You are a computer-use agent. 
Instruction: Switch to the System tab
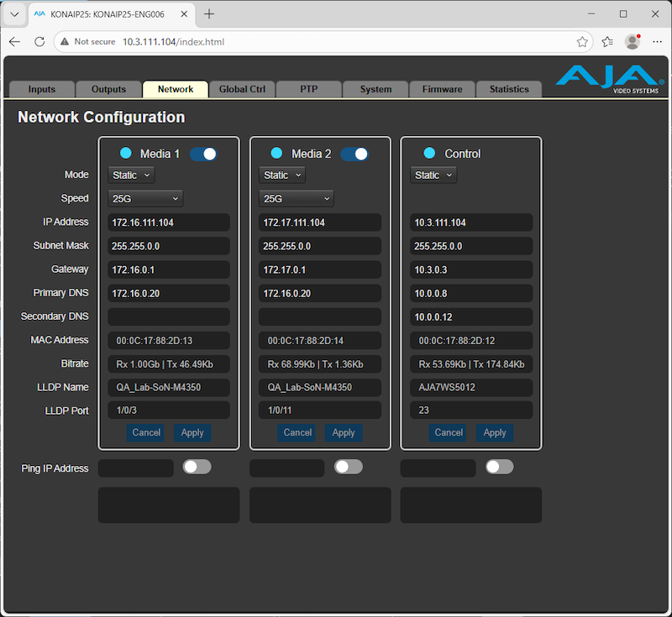tap(375, 89)
